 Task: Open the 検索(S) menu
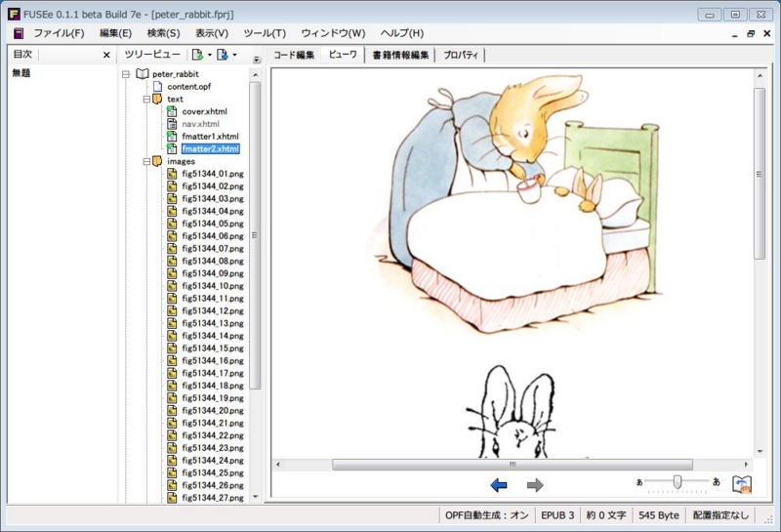[x=163, y=33]
